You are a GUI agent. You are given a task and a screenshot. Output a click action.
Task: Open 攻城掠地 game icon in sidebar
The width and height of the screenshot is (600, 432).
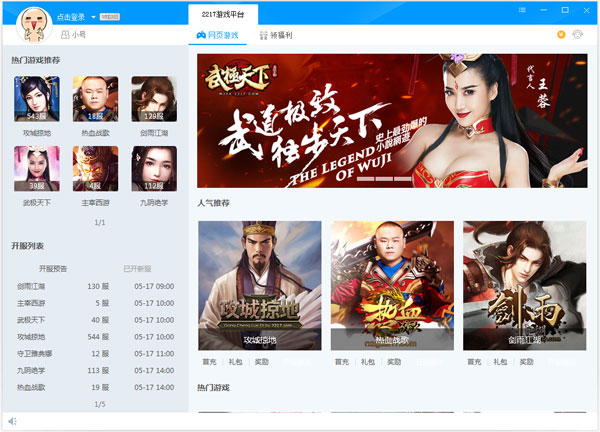(x=35, y=98)
